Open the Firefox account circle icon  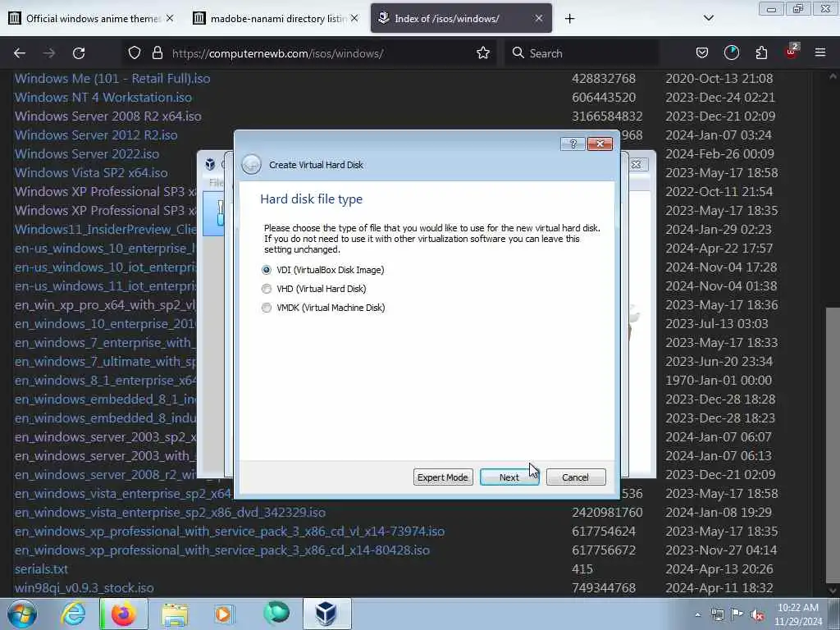tap(731, 53)
